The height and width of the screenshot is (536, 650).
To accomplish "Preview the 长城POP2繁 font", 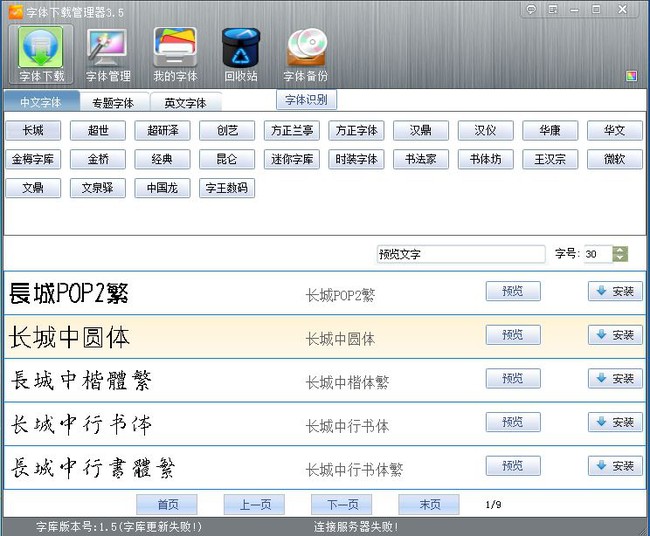I will (x=513, y=291).
